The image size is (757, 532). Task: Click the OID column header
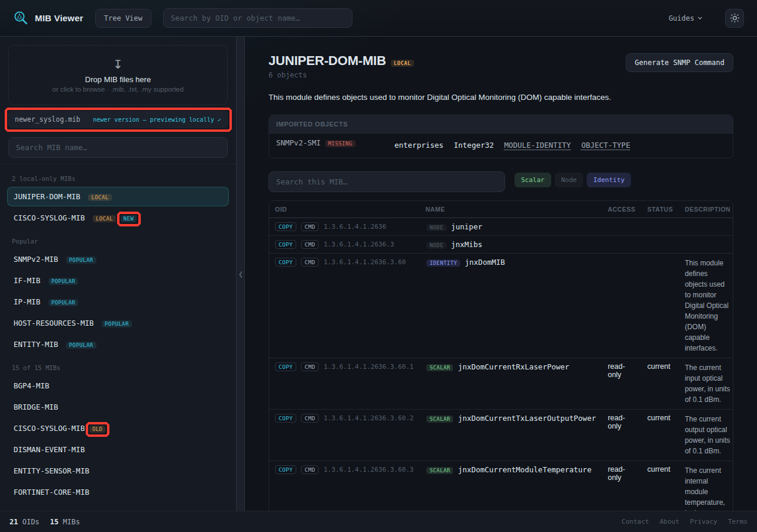[281, 209]
